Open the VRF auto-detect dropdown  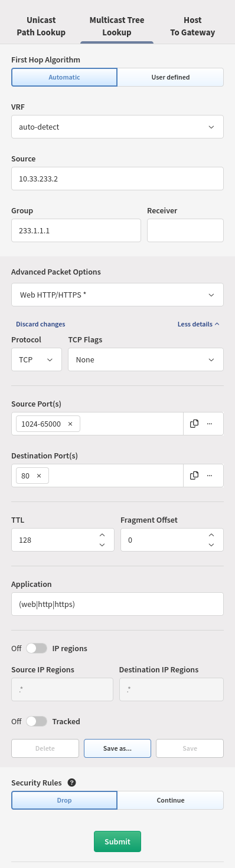[x=117, y=127]
